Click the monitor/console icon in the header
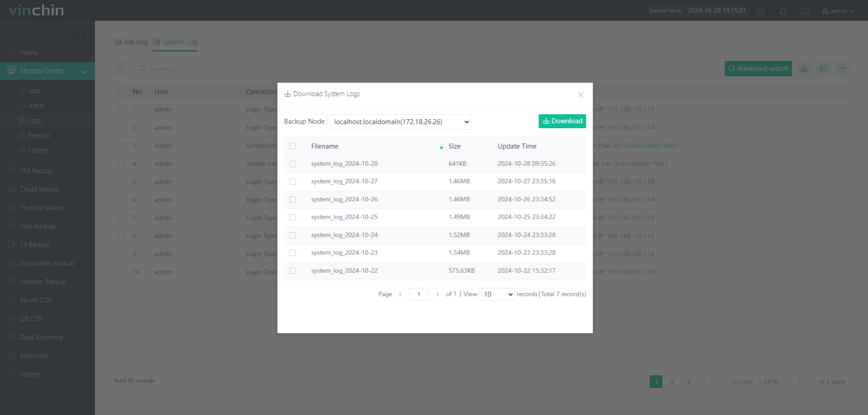This screenshot has height=415, width=868. coord(805,11)
